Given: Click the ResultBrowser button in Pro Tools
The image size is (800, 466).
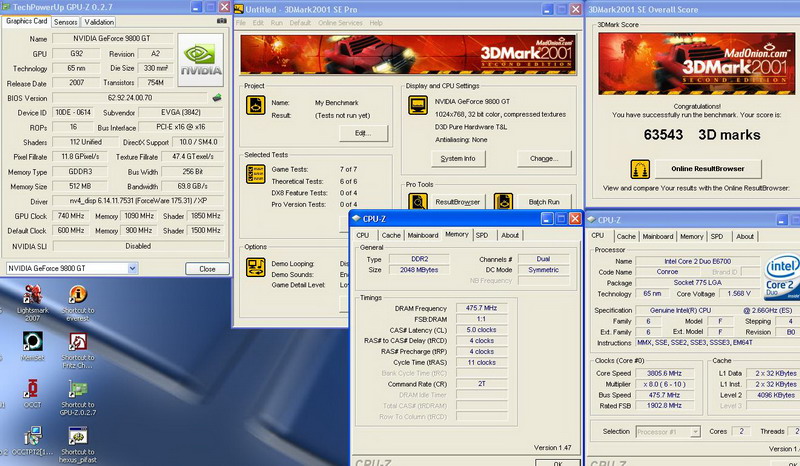Looking at the screenshot, I should tap(457, 202).
